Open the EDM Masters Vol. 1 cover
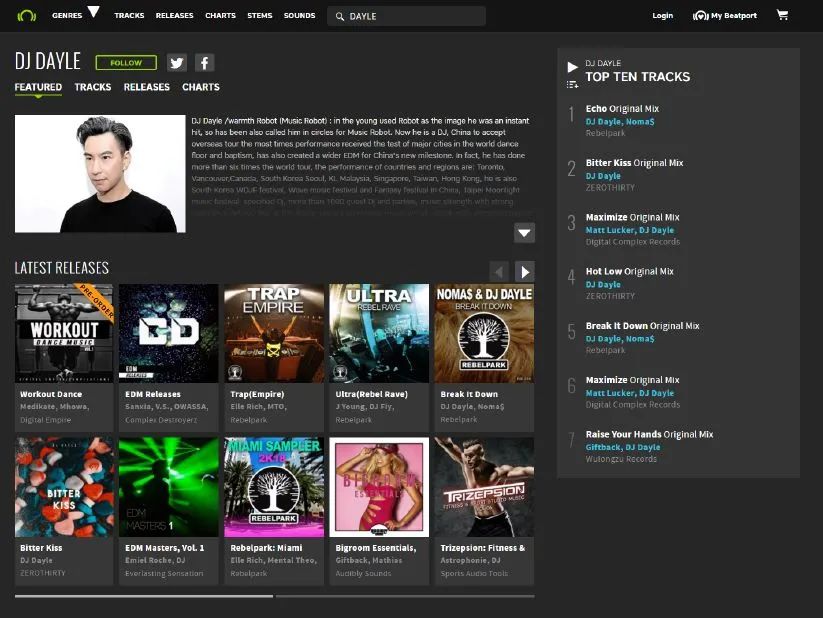 (168, 487)
